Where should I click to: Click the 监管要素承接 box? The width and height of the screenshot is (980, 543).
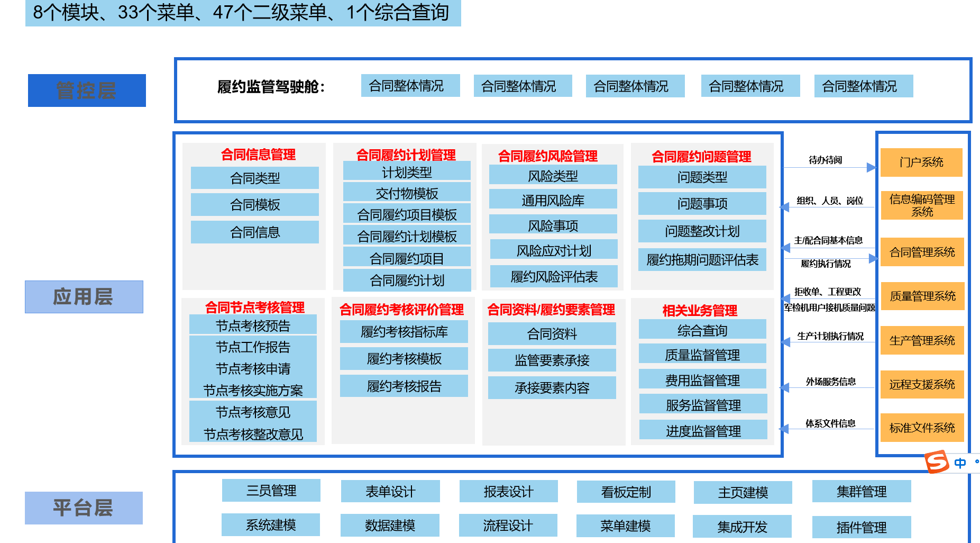tap(552, 360)
